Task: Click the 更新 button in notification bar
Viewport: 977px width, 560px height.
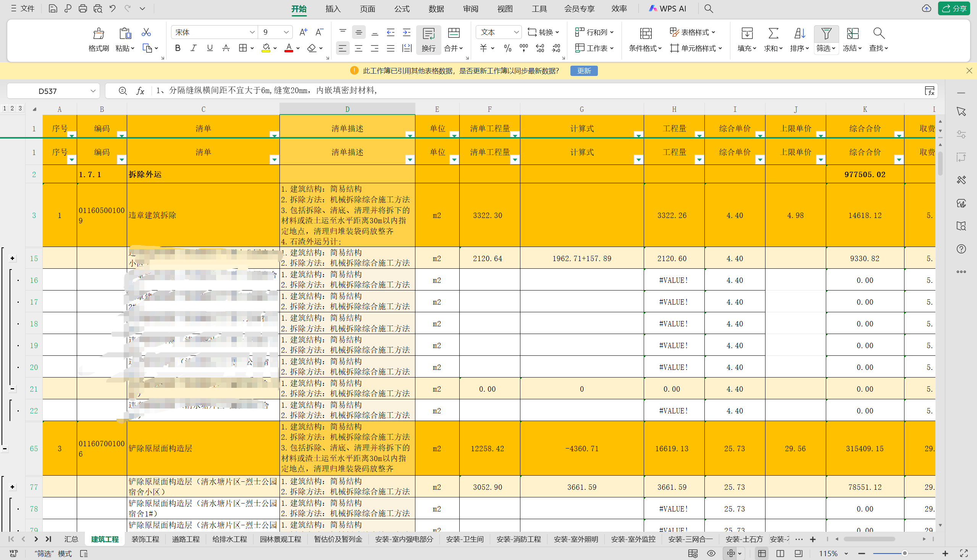Action: coord(584,71)
